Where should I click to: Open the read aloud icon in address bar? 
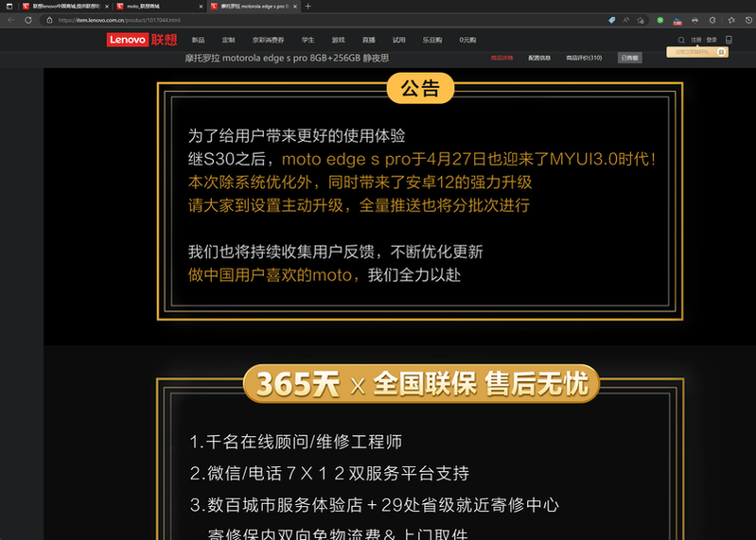(x=625, y=20)
